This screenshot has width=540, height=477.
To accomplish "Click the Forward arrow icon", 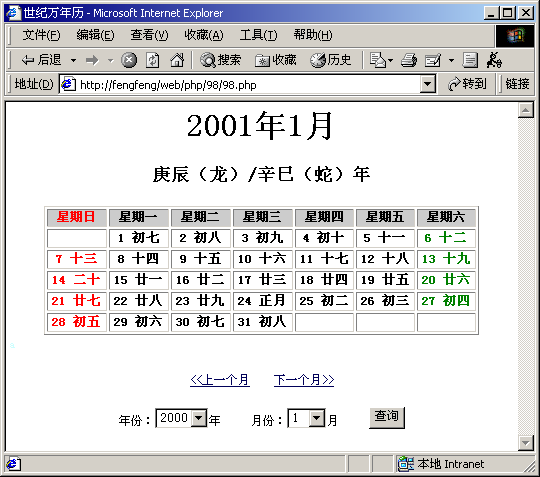I will (92, 61).
